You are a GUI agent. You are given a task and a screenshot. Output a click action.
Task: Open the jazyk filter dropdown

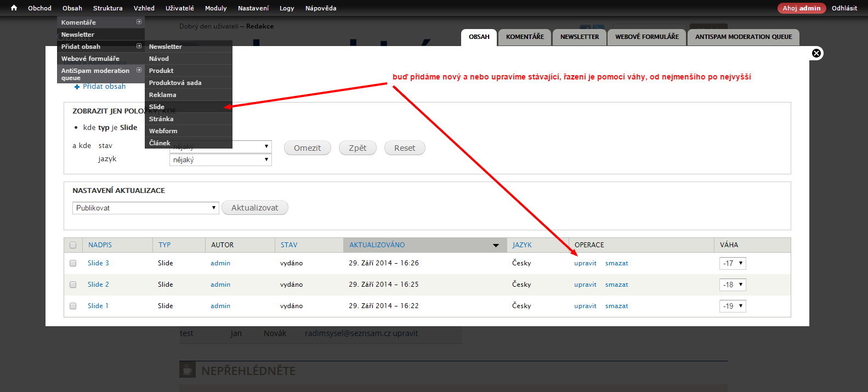pyautogui.click(x=220, y=160)
